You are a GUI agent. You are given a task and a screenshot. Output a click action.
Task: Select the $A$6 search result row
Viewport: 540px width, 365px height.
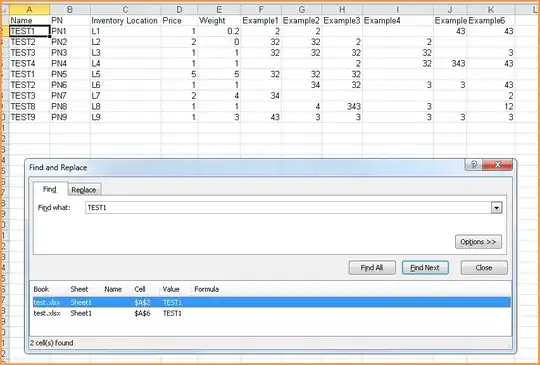click(271, 313)
